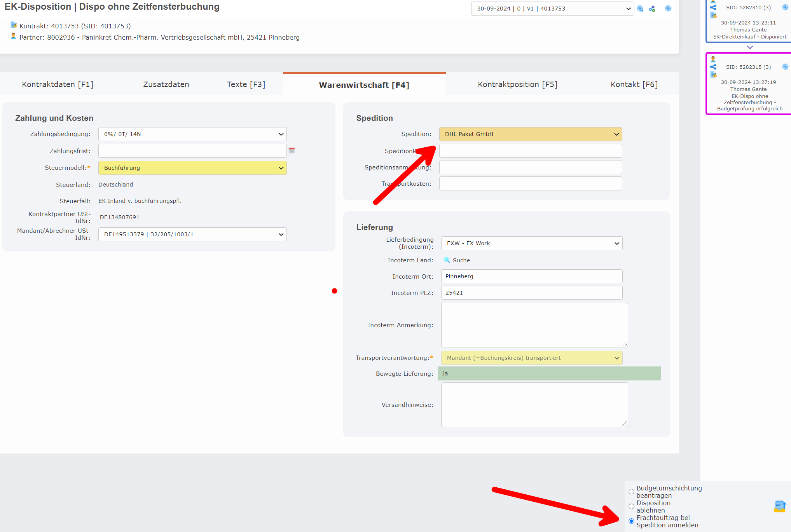Select radio option Budgetumschichtung beantragen

click(631, 492)
